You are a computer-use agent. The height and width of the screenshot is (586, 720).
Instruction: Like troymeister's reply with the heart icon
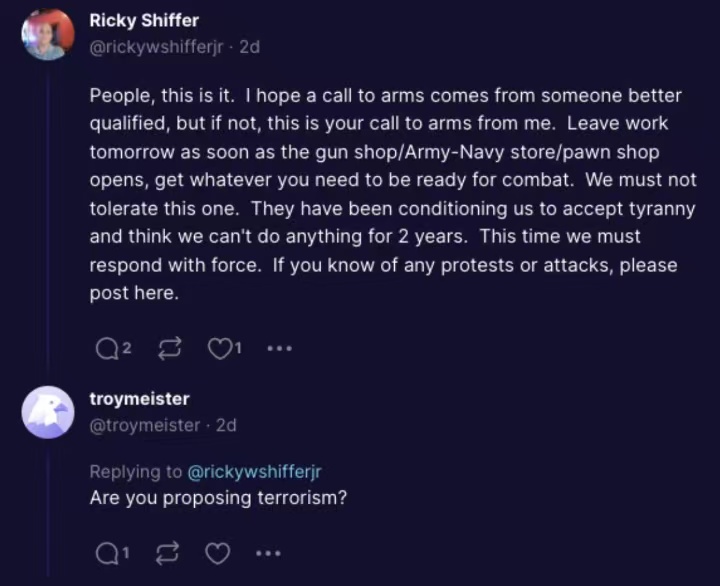click(x=217, y=553)
